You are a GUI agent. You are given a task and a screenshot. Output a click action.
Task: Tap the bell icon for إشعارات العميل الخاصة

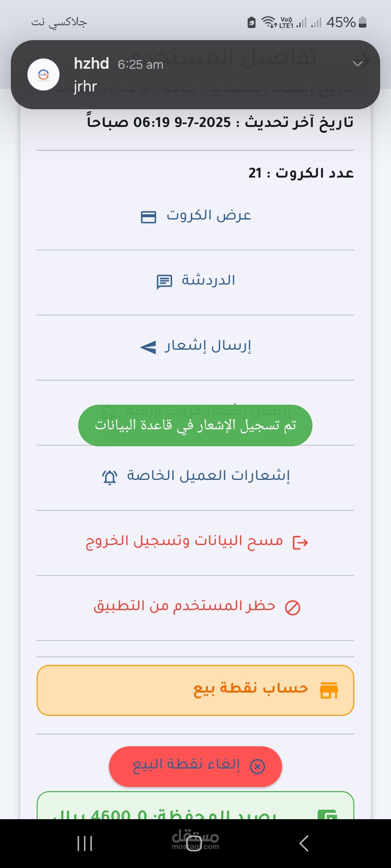(110, 477)
